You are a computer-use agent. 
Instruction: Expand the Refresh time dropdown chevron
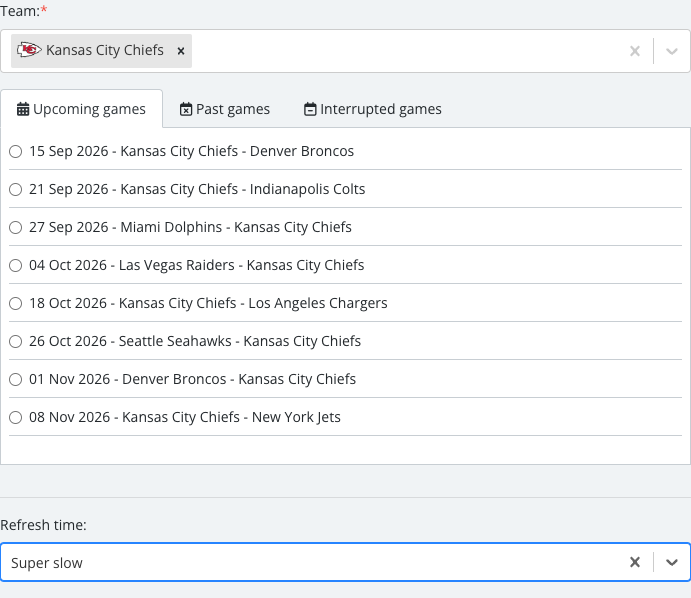672,562
